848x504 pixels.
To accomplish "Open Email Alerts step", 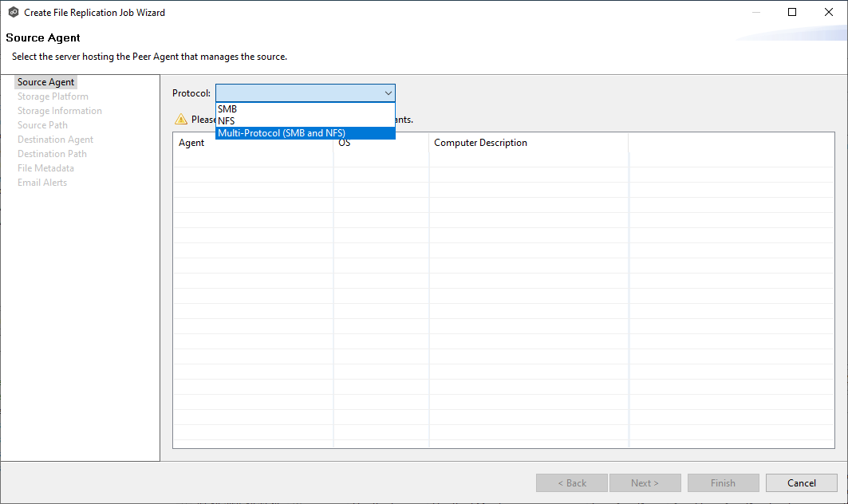I will [42, 183].
